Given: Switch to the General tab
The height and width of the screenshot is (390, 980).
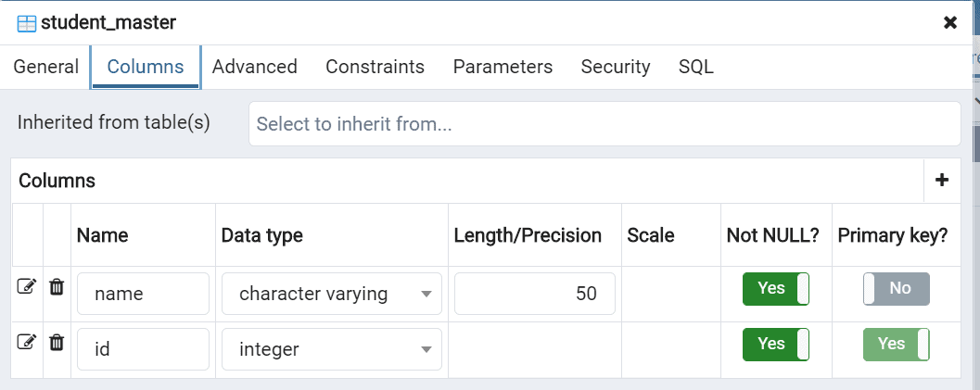Looking at the screenshot, I should click(x=46, y=67).
